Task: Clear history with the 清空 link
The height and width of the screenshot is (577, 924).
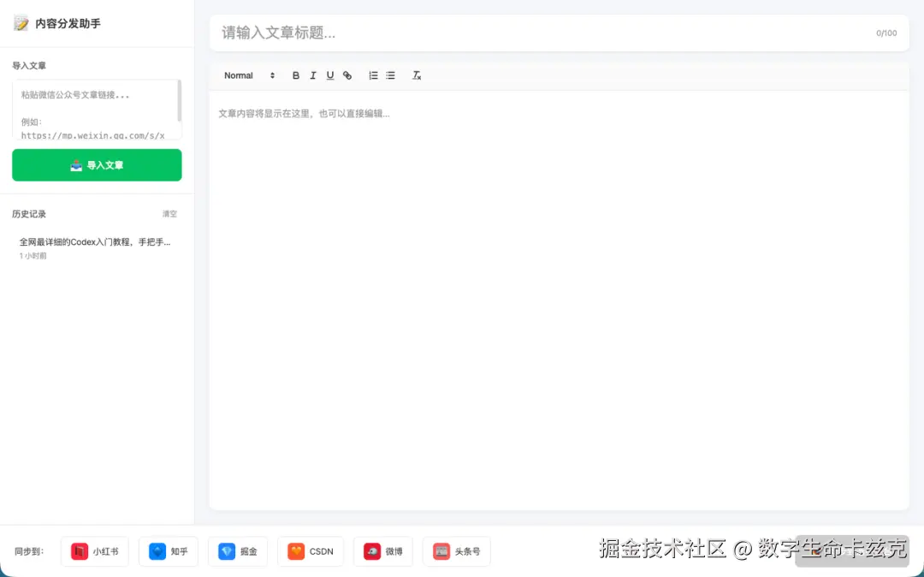Action: tap(169, 214)
